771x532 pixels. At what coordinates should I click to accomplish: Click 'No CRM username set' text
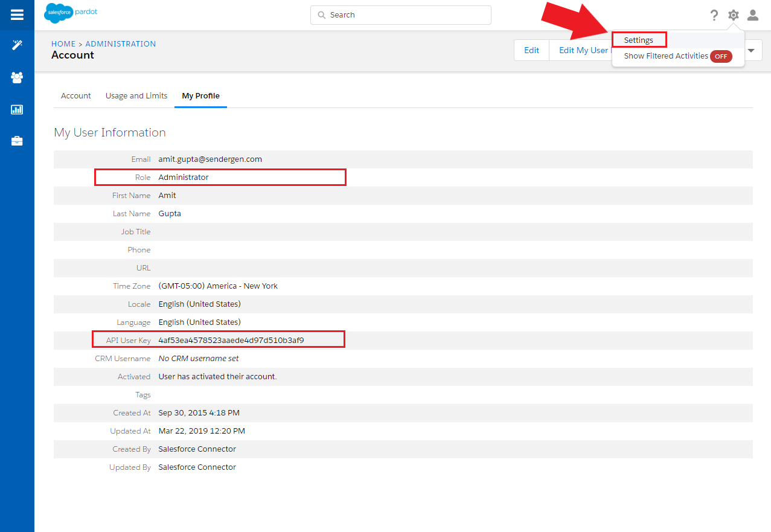(199, 359)
